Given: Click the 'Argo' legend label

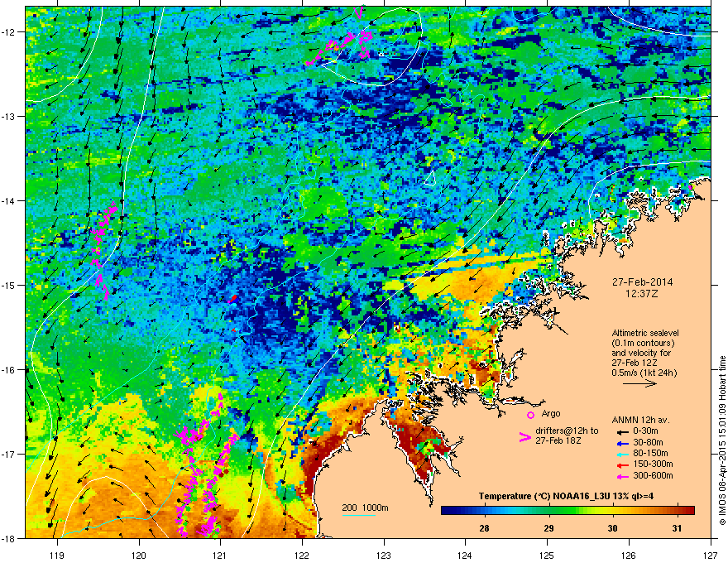Looking at the screenshot, I should [x=551, y=413].
